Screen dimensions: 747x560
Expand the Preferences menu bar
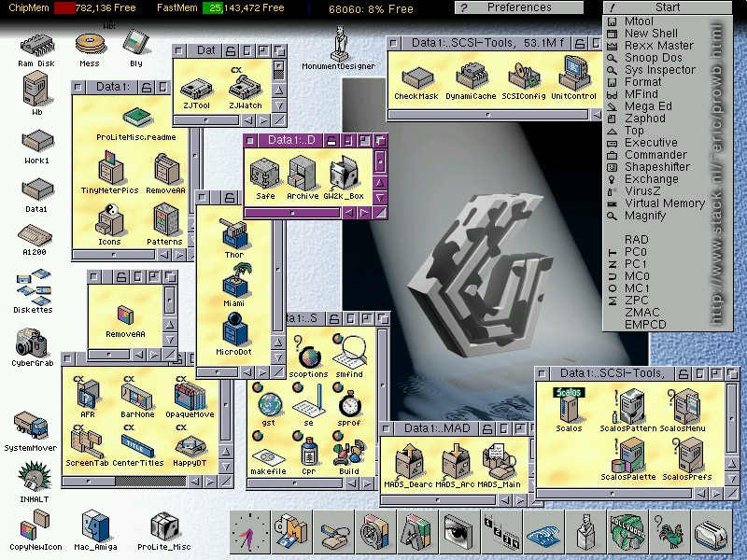pyautogui.click(x=519, y=7)
